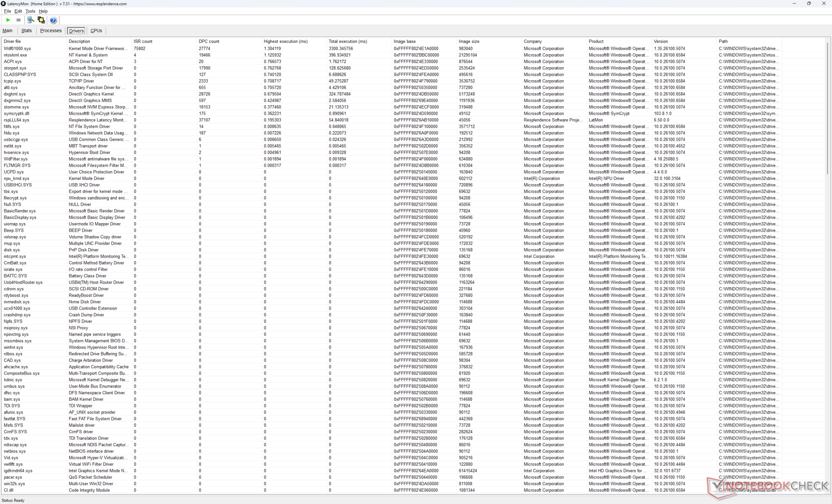
Task: Click the LatencyMon title bar app icon
Action: tap(3, 3)
